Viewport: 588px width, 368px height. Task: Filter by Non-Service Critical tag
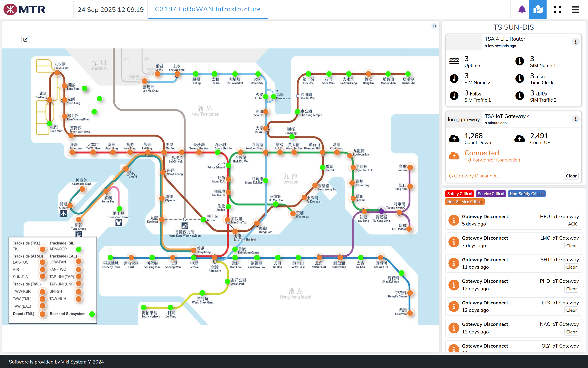[464, 202]
